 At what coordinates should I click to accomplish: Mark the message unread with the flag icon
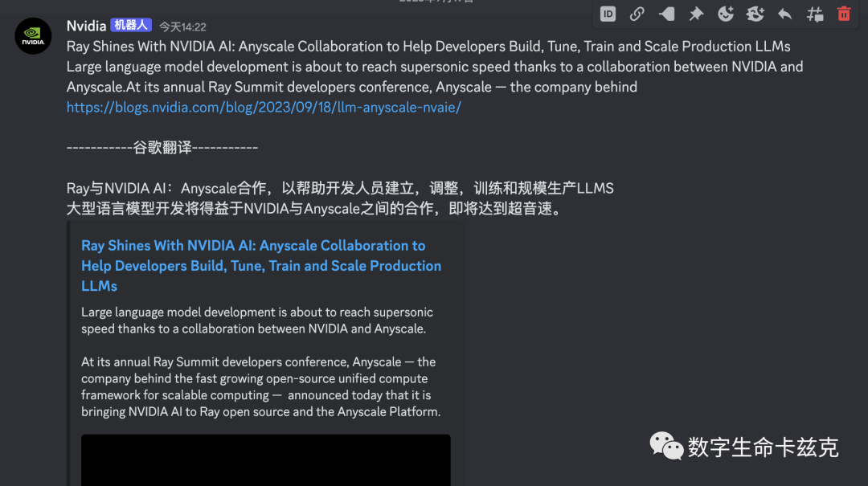tap(666, 14)
